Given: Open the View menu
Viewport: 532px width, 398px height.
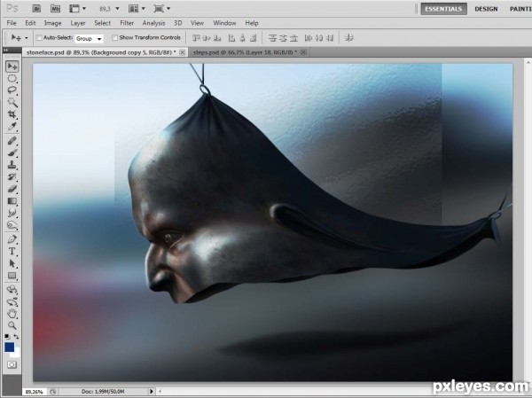Looking at the screenshot, I should pyautogui.click(x=197, y=23).
